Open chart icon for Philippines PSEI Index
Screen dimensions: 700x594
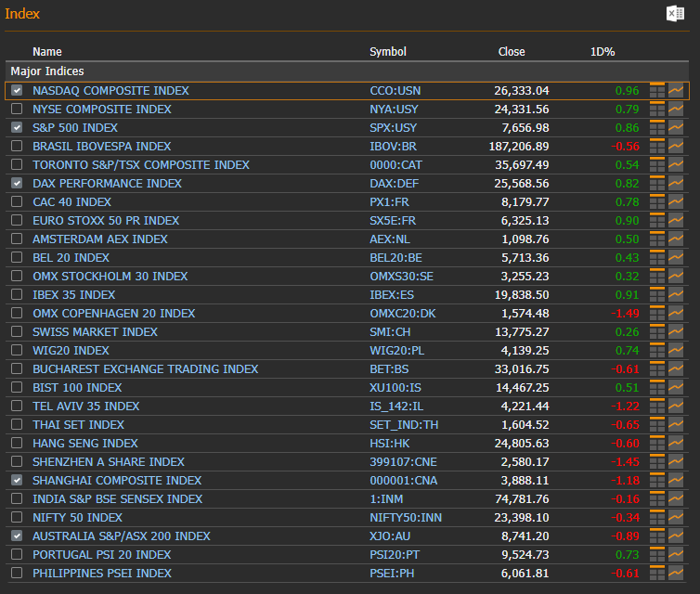(x=676, y=573)
